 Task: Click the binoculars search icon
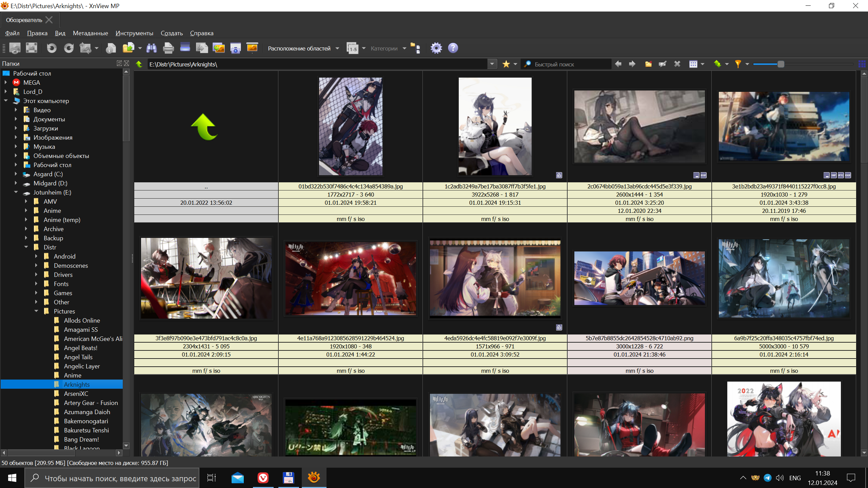point(151,48)
